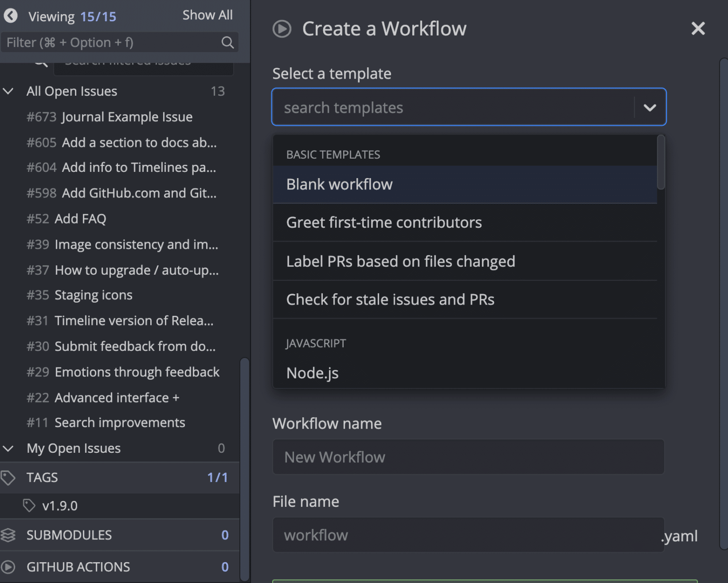Viewport: 728px width, 583px height.
Task: Click the Workflow name input field
Action: point(468,457)
